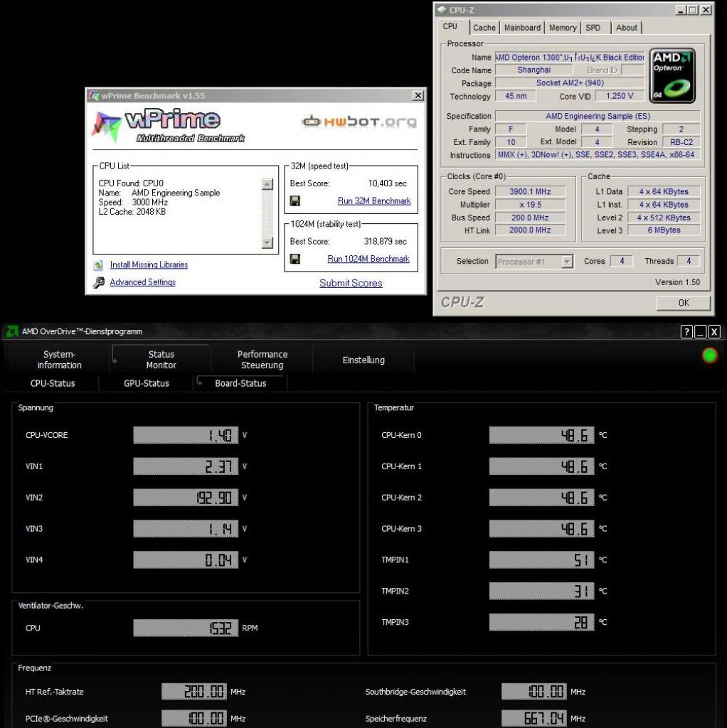Switch to the GPU-Status subtab
The width and height of the screenshot is (727, 728).
pyautogui.click(x=147, y=383)
